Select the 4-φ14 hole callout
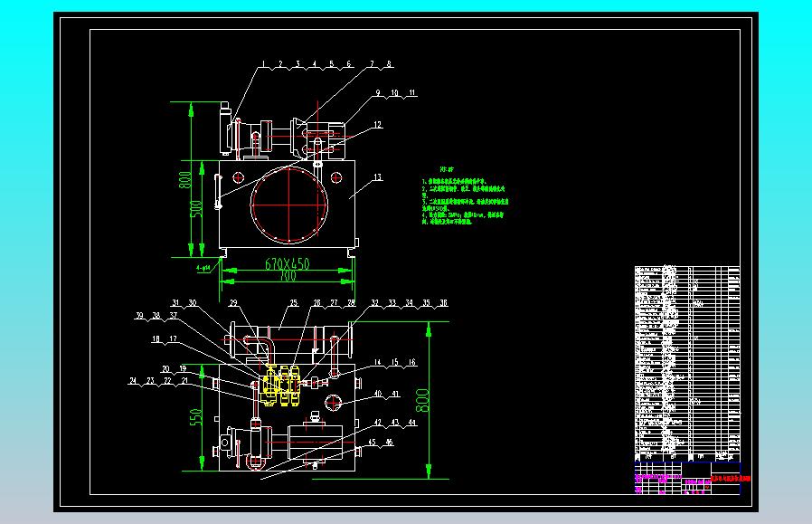The height and width of the screenshot is (524, 812). 203,269
